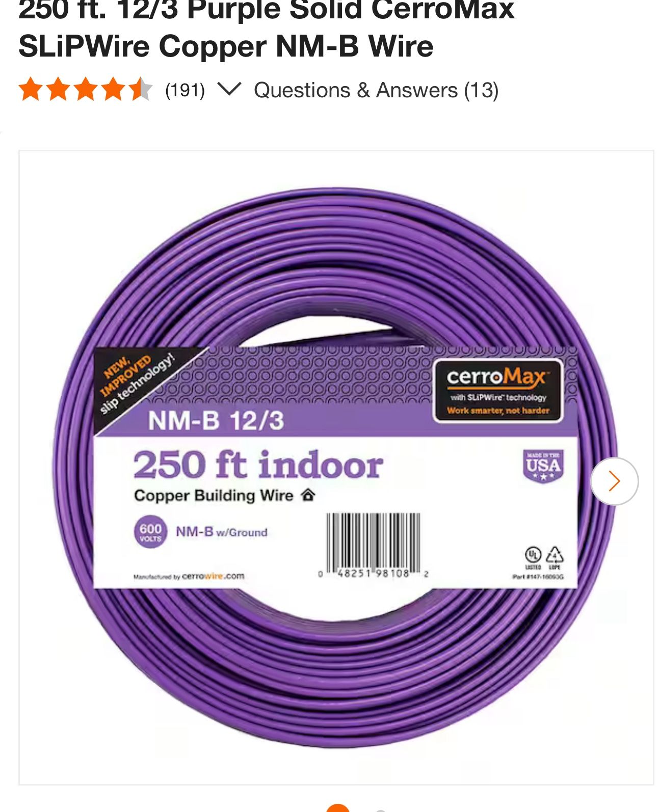The height and width of the screenshot is (812, 658).
Task: Click the orange star rating icons
Action: [86, 90]
